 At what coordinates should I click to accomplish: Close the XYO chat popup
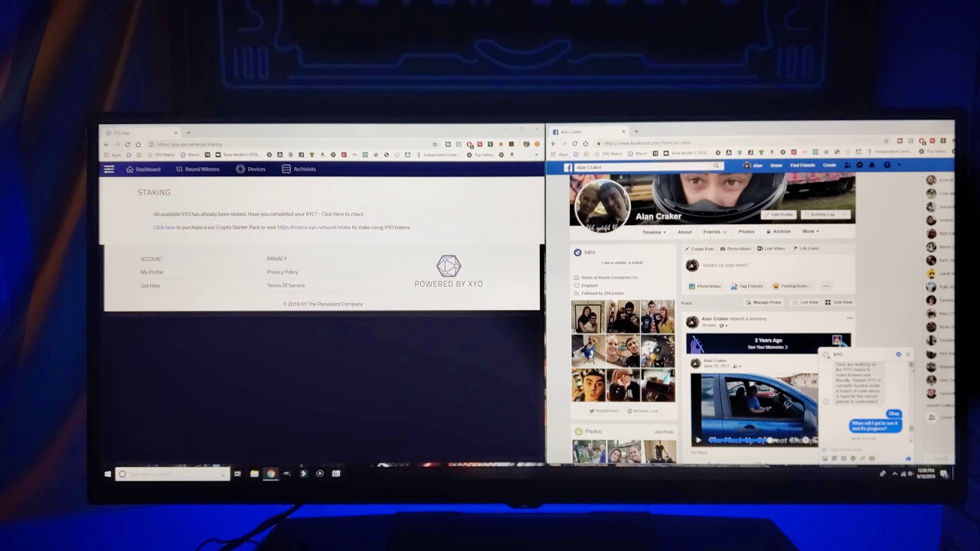908,354
